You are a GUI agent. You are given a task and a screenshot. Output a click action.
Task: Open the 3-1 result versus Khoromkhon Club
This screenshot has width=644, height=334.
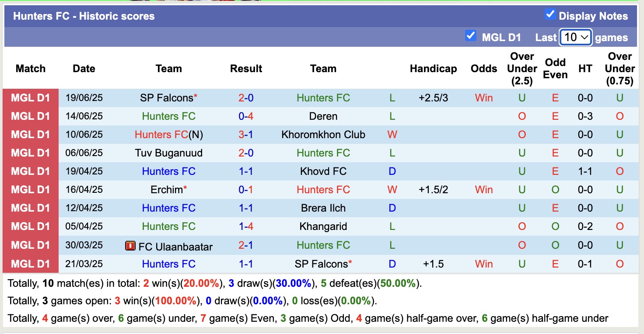[x=246, y=135]
